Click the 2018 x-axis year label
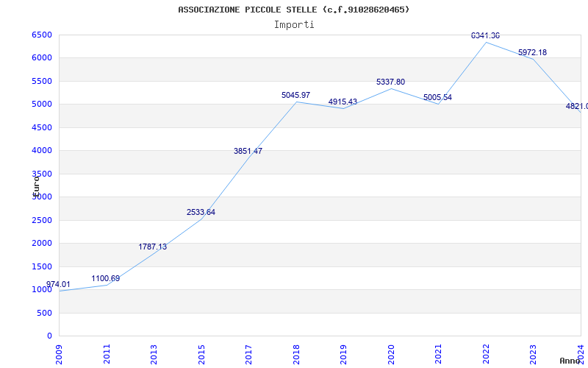 [x=296, y=352]
